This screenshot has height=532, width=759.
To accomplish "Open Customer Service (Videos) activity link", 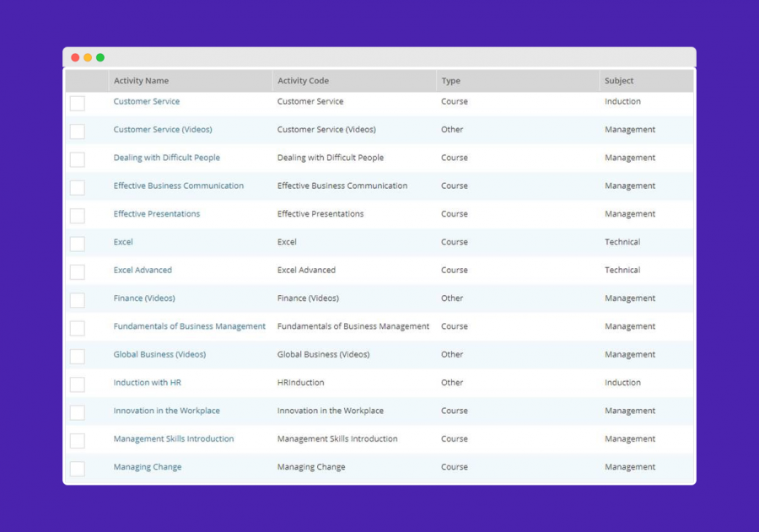I will [163, 129].
